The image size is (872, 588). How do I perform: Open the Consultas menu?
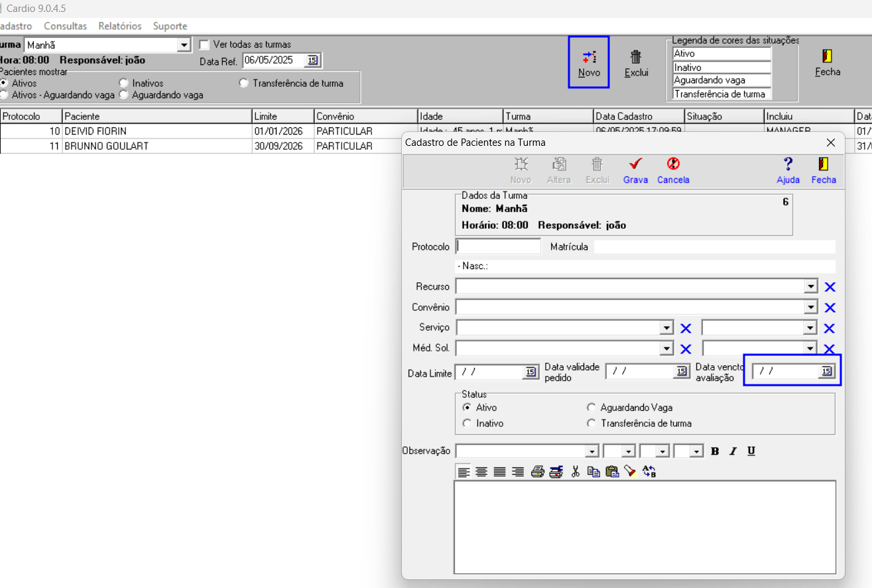point(65,26)
